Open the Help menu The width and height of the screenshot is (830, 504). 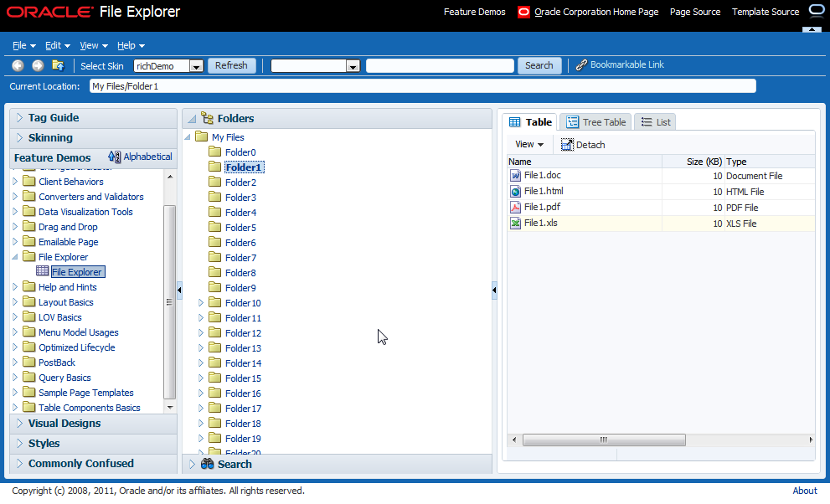(131, 45)
